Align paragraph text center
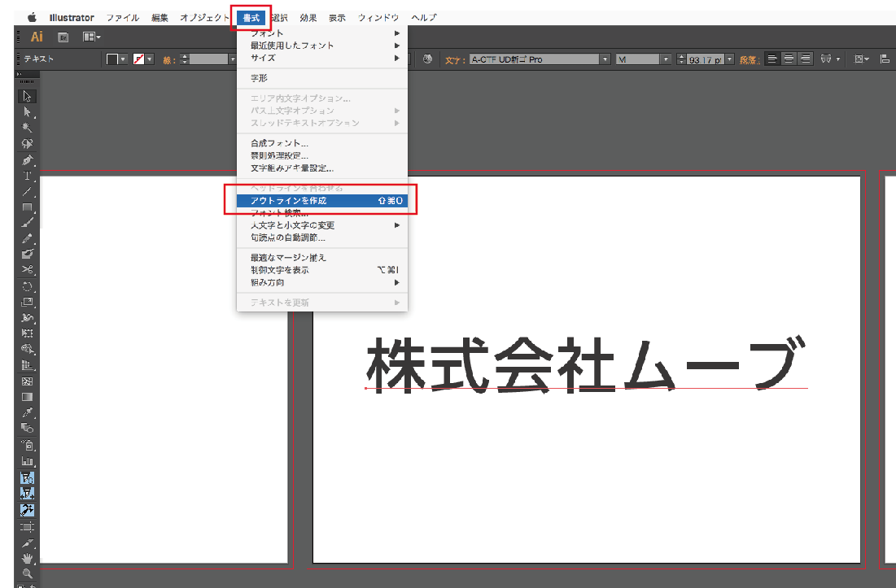The height and width of the screenshot is (588, 896). 789,59
